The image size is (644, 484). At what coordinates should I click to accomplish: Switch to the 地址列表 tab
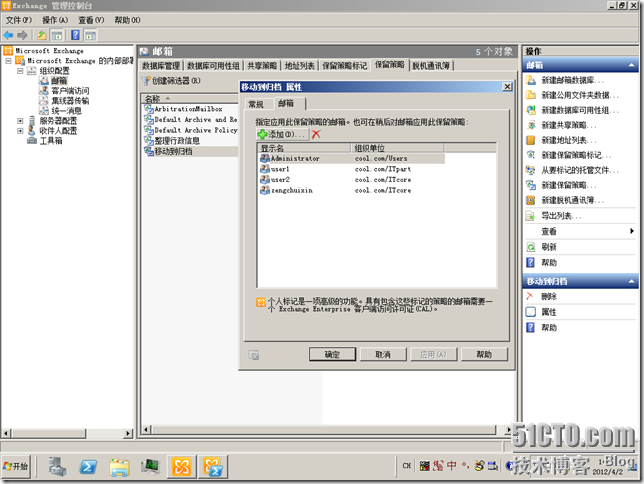coord(299,65)
